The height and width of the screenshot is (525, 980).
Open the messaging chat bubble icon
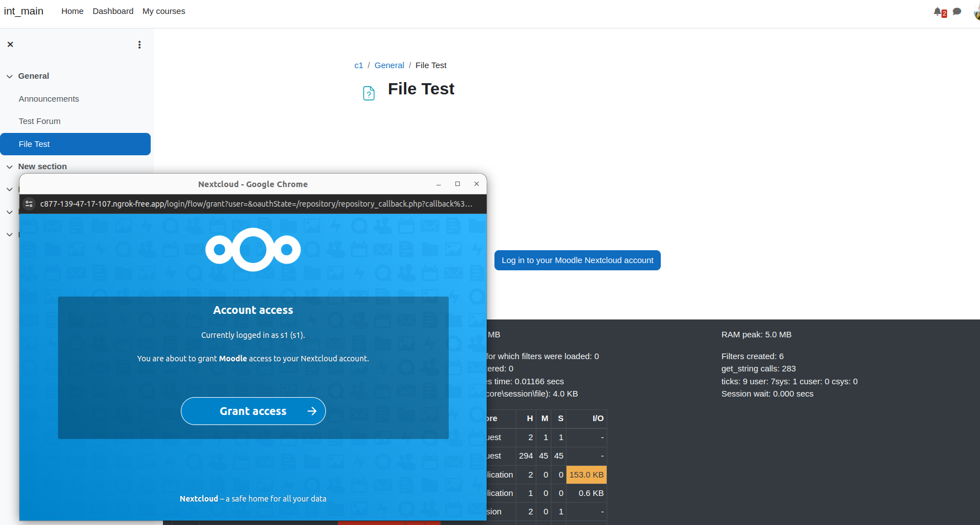957,11
